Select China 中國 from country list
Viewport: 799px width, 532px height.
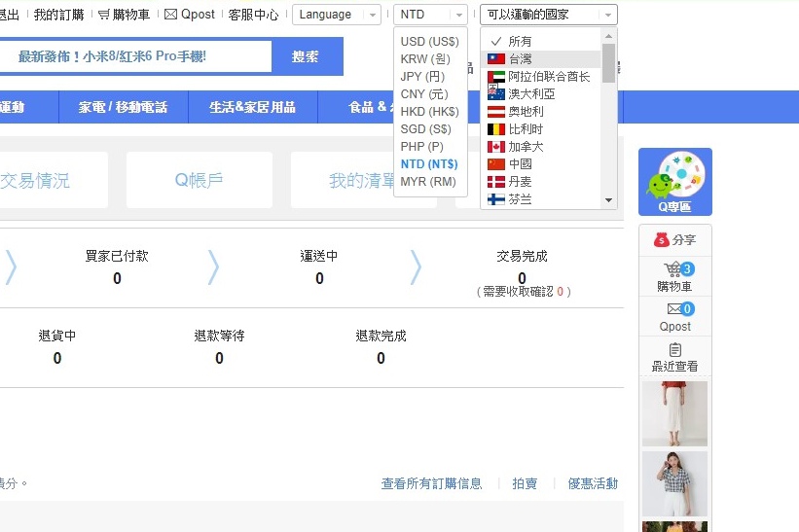[x=541, y=164]
